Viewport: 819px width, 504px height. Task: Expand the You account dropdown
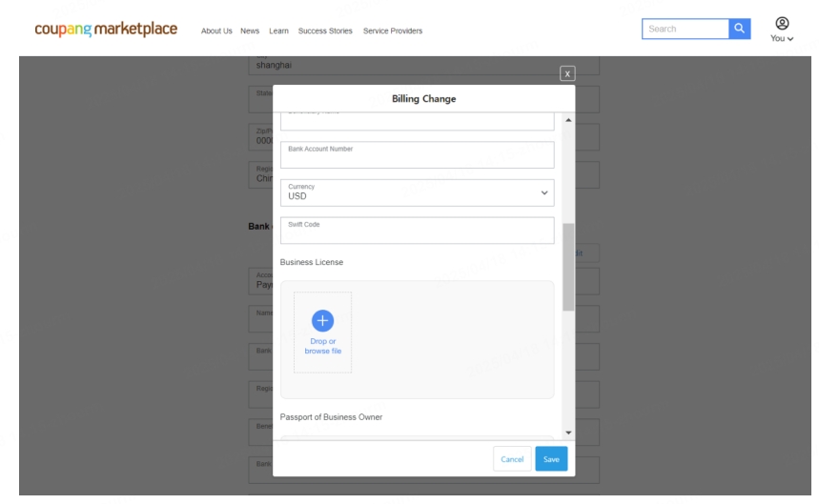point(782,39)
